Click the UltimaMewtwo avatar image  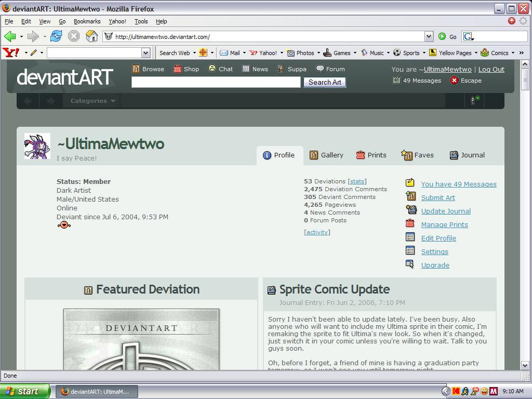[x=37, y=146]
